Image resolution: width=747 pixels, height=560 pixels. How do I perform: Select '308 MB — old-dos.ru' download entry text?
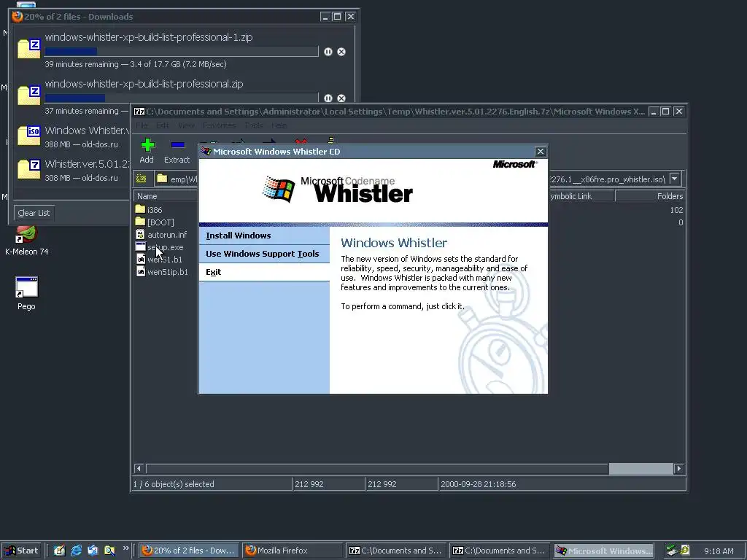81,178
